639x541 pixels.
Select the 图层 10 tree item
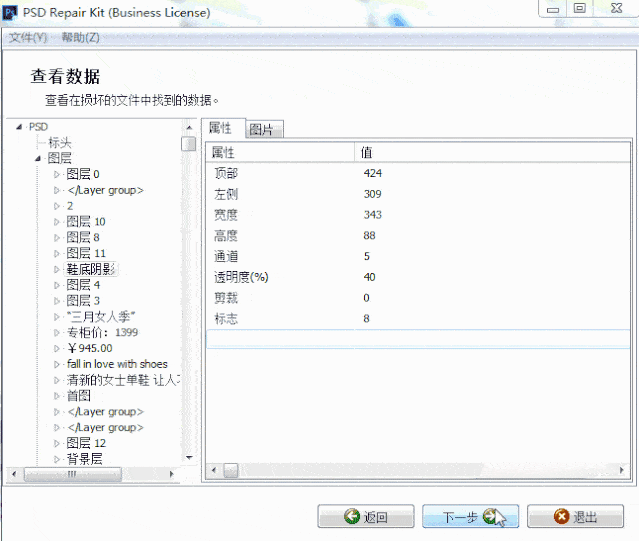pos(86,222)
